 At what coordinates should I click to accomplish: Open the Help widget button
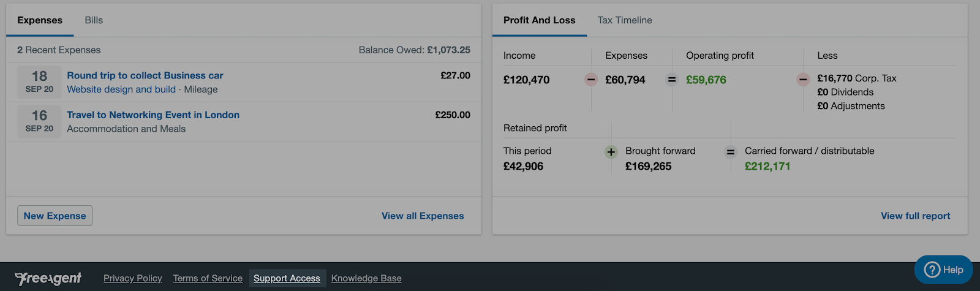[943, 270]
